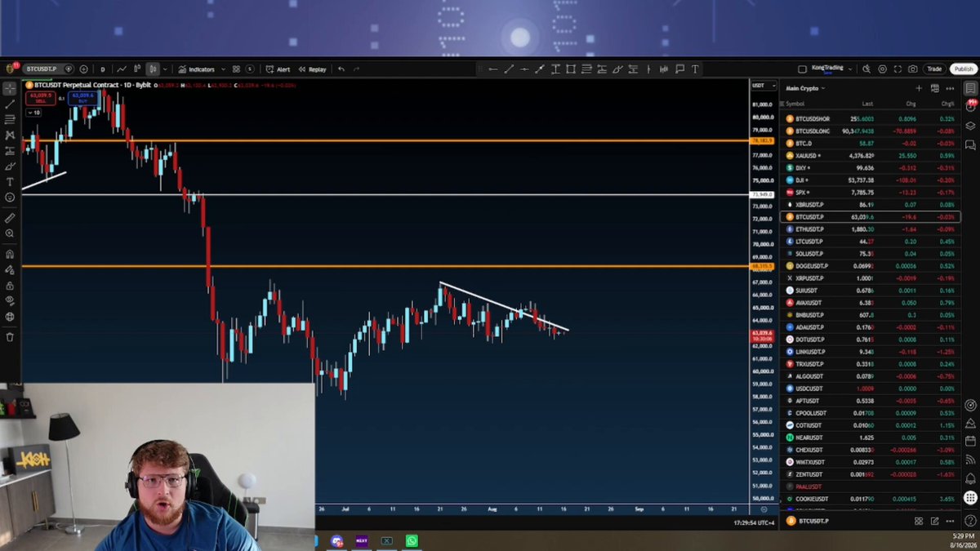Open the indicator templates grid icon
980x551 pixels.
(236, 69)
